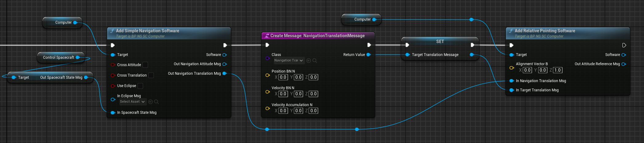
Task: Click the magnifier icon next to Class dropdown
Action: (315, 61)
